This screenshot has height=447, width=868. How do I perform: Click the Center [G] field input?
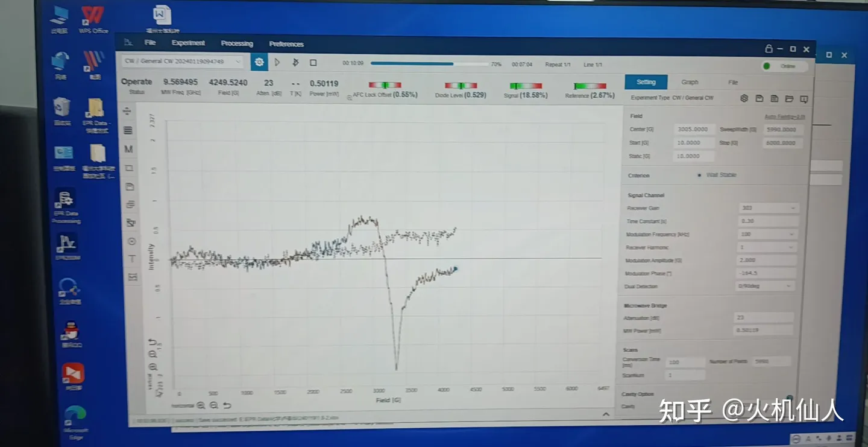click(x=694, y=130)
